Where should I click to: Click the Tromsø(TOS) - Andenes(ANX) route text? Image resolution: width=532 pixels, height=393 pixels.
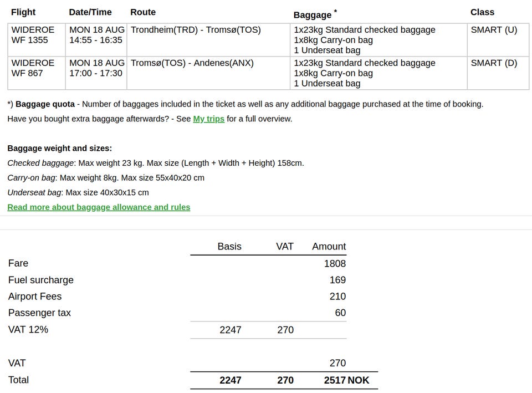point(192,63)
